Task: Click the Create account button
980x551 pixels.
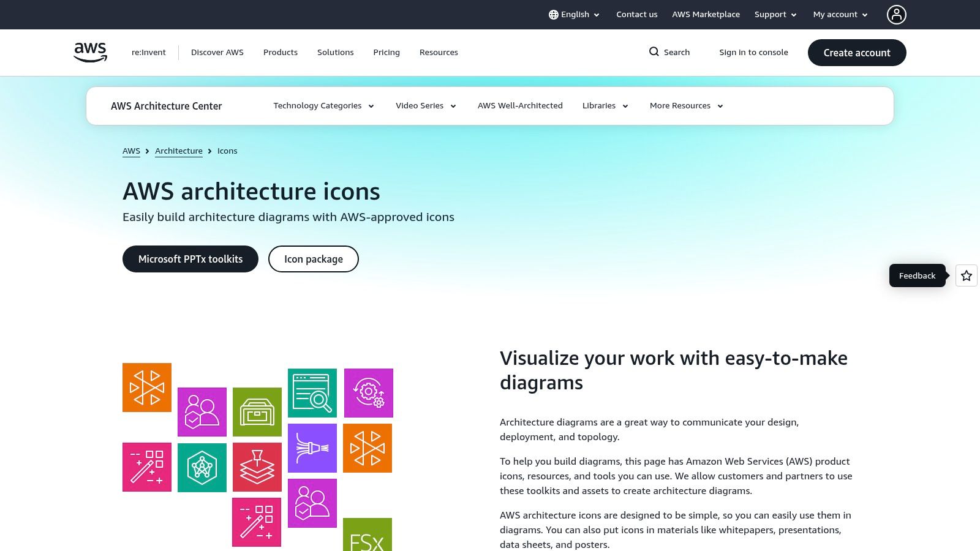Action: [857, 53]
